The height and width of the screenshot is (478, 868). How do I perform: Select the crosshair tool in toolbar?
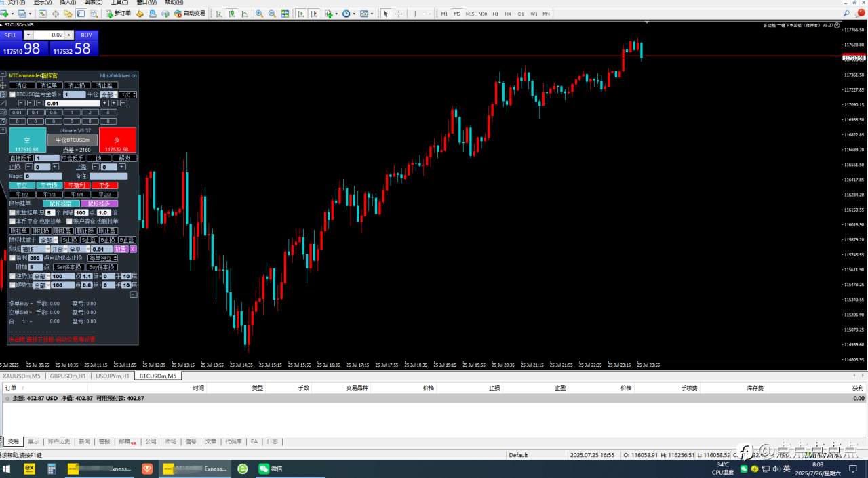point(399,14)
